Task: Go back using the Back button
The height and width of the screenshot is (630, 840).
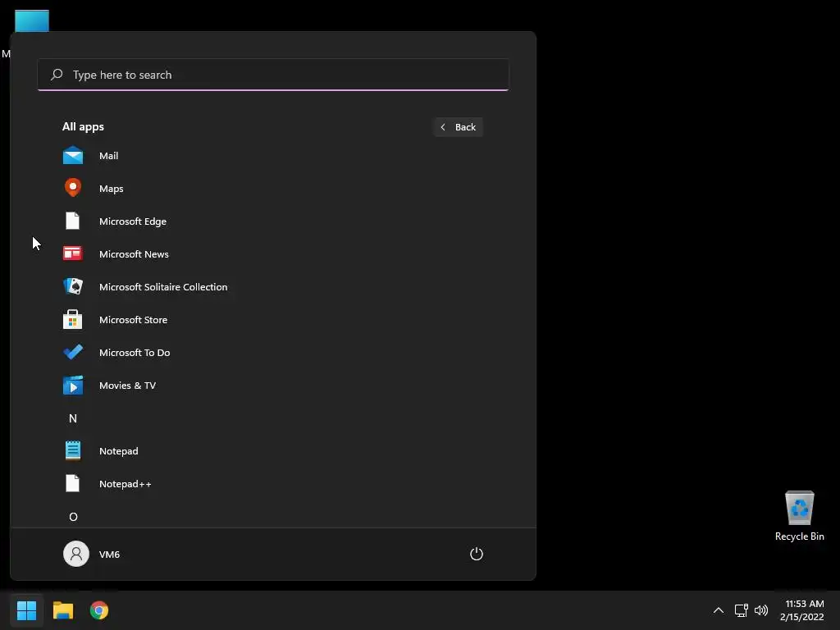Action: point(459,127)
